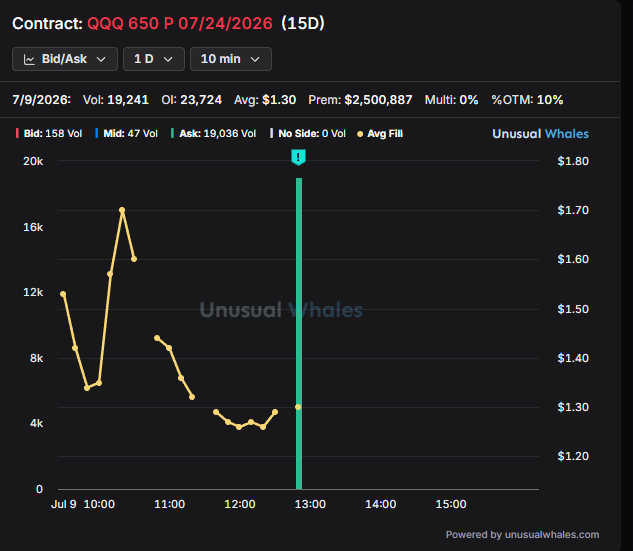Click the green Ask volume bar
This screenshot has width=633, height=551.
click(x=299, y=333)
